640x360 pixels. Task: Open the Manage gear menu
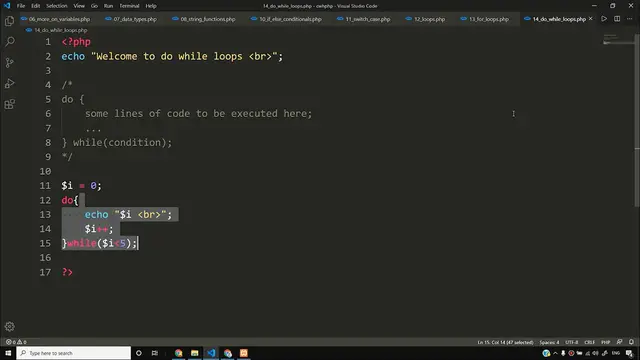point(9,327)
